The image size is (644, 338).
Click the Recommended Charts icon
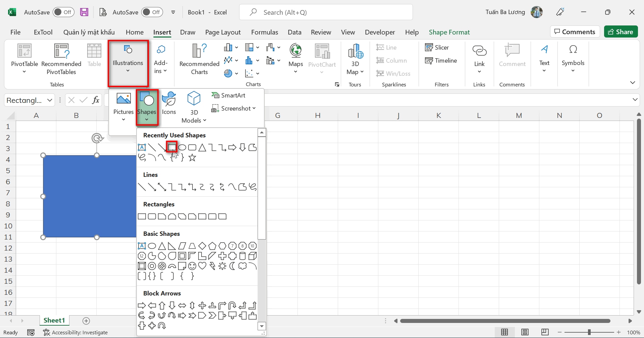[199, 51]
